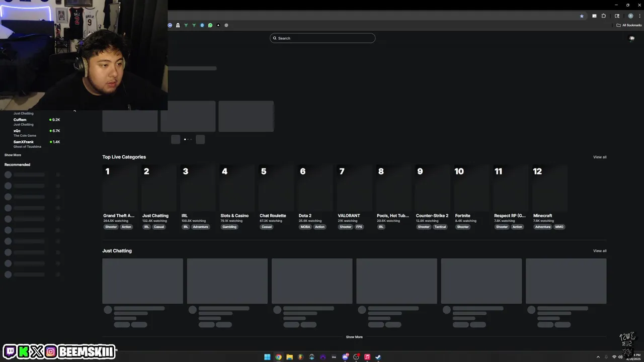Open the WhatsApp bookmark icon
Image resolution: width=644 pixels, height=362 pixels.
(x=210, y=25)
